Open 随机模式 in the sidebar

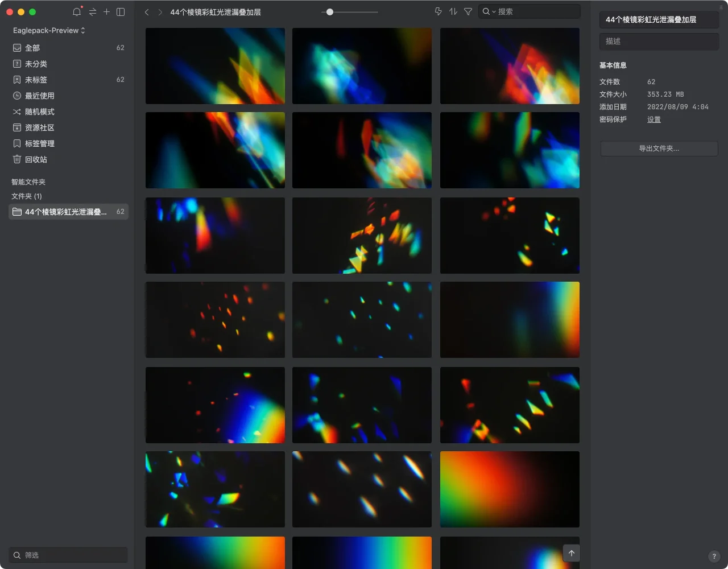tap(68, 112)
